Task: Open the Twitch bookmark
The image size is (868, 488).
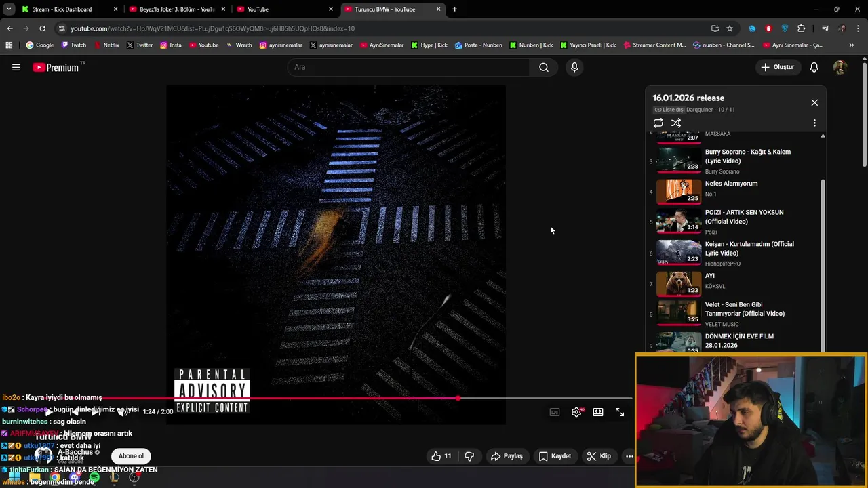Action: click(74, 45)
